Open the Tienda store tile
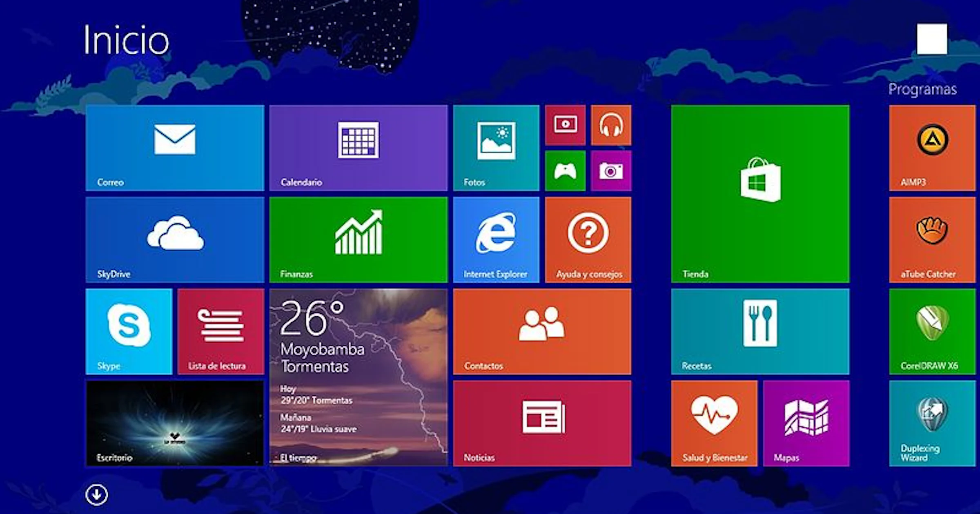The width and height of the screenshot is (980, 514). click(x=760, y=194)
